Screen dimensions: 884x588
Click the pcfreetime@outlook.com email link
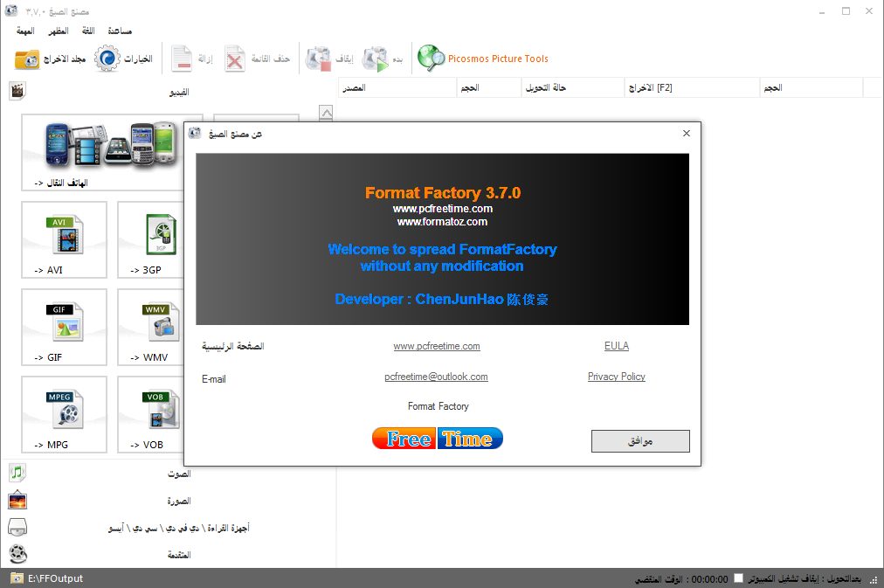[437, 377]
